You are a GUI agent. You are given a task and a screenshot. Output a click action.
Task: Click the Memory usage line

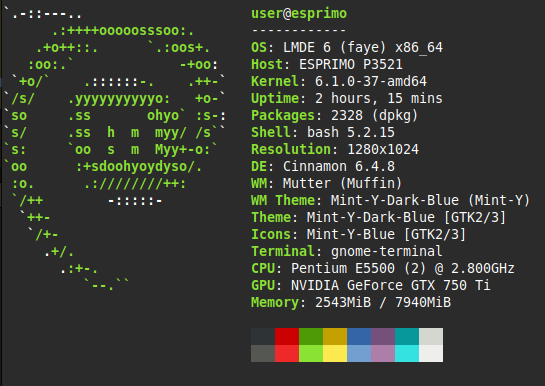351,302
